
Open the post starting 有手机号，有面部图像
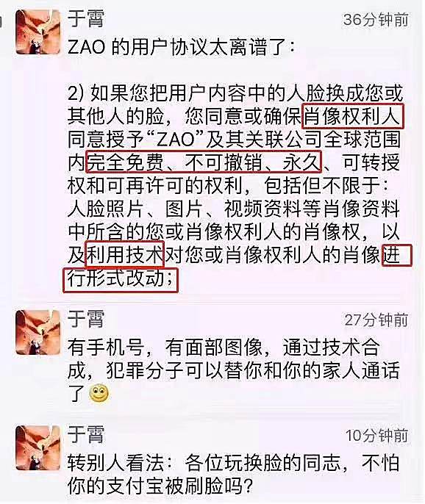(233, 370)
